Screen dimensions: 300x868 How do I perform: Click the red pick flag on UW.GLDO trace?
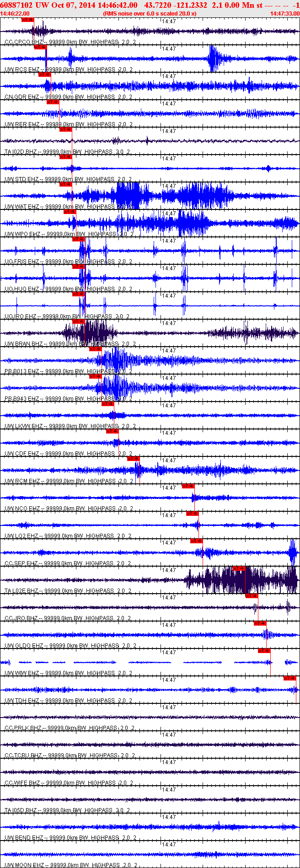coord(260,623)
